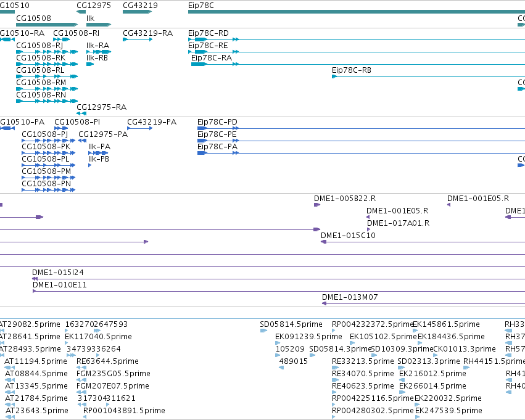Select the Eip78C-RD transcript label

pyautogui.click(x=209, y=33)
